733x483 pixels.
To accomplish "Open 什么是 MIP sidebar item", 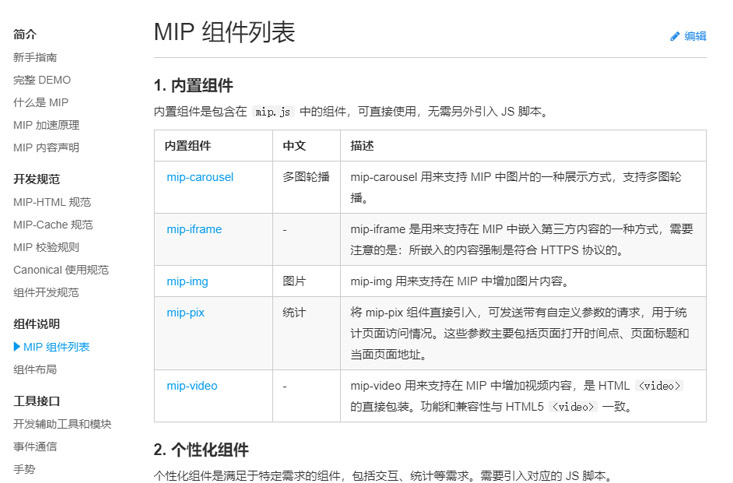I will 41,102.
